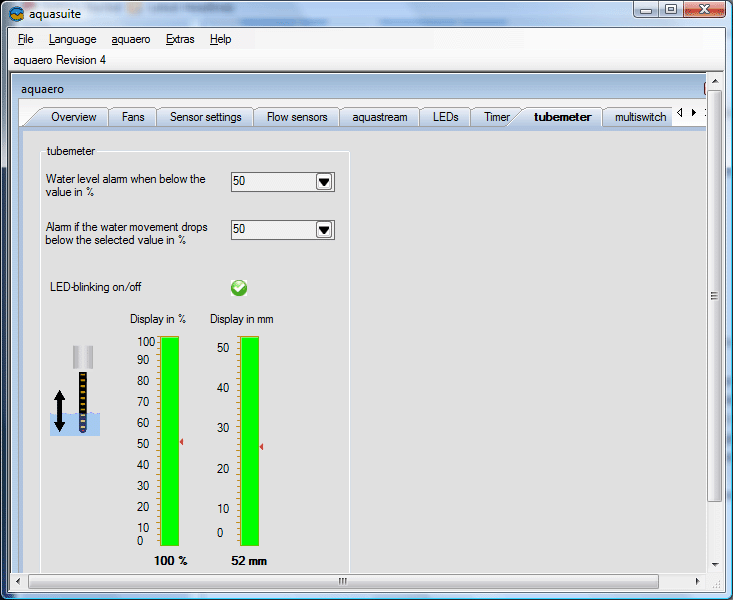Image resolution: width=733 pixels, height=600 pixels.
Task: Open the File menu
Action: coord(25,39)
